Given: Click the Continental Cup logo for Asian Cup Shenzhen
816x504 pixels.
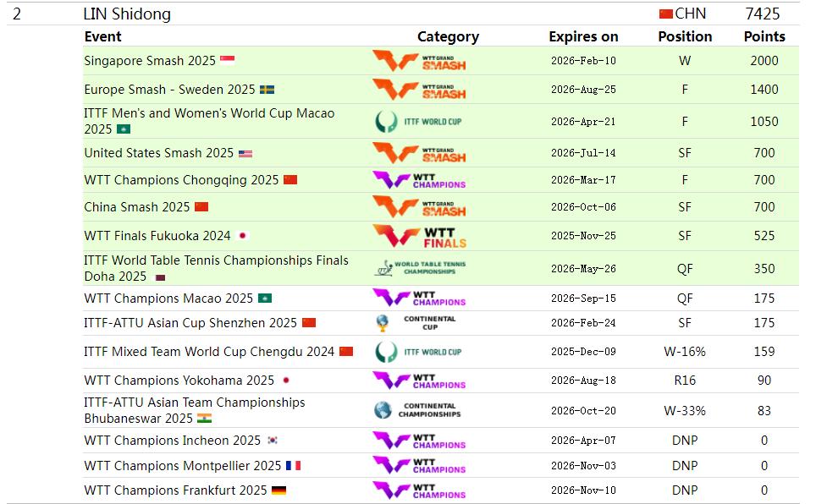Looking at the screenshot, I should [x=419, y=323].
